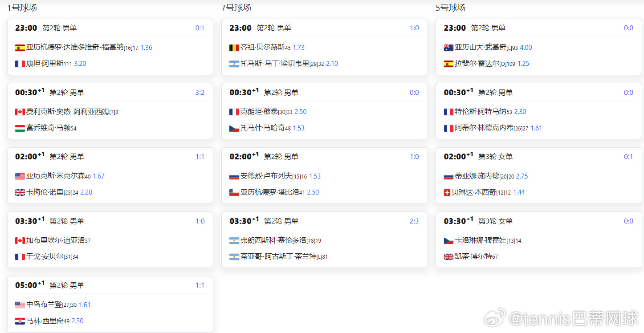The width and height of the screenshot is (644, 333).
Task: Select the 1.36 odds for 达维多维奇-福基纳
Action: coord(147,48)
